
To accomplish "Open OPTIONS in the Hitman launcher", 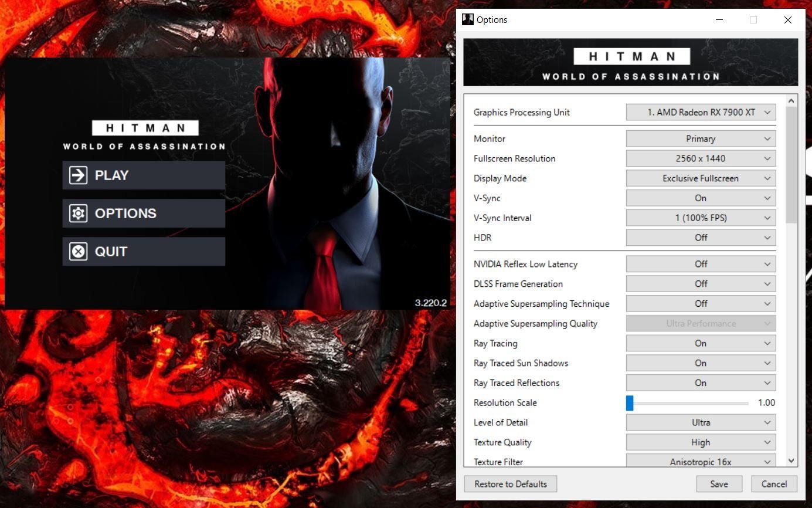I will (x=144, y=213).
